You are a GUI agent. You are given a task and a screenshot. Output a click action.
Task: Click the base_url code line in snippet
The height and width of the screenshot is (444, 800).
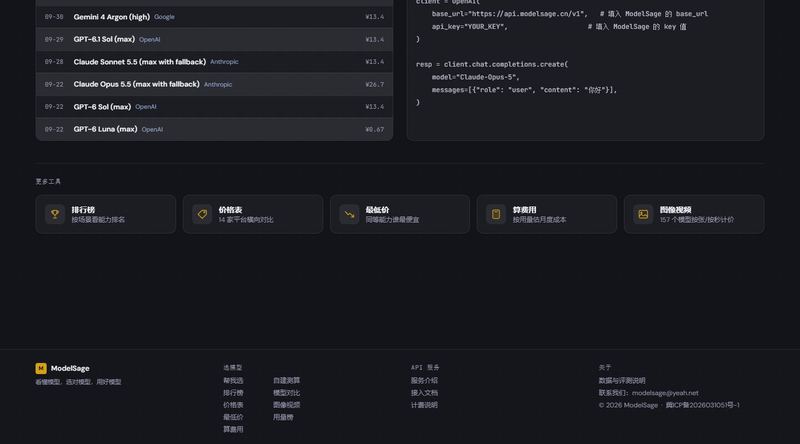(569, 14)
